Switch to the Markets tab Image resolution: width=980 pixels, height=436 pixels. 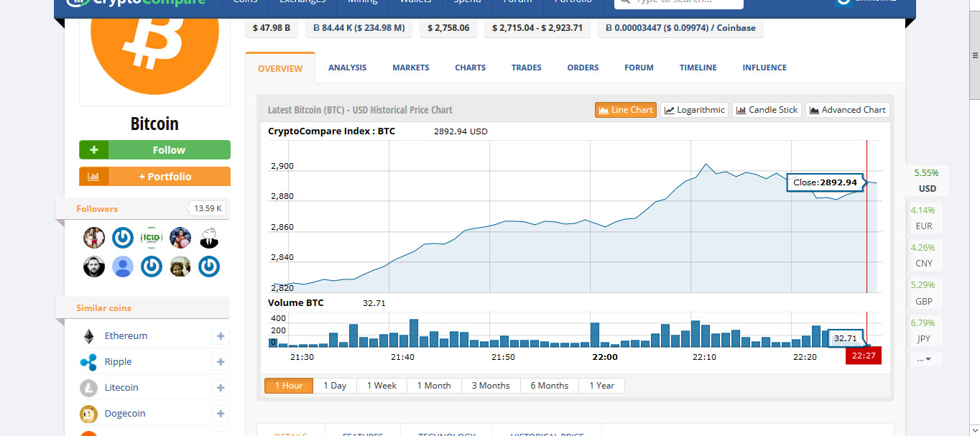pos(411,68)
